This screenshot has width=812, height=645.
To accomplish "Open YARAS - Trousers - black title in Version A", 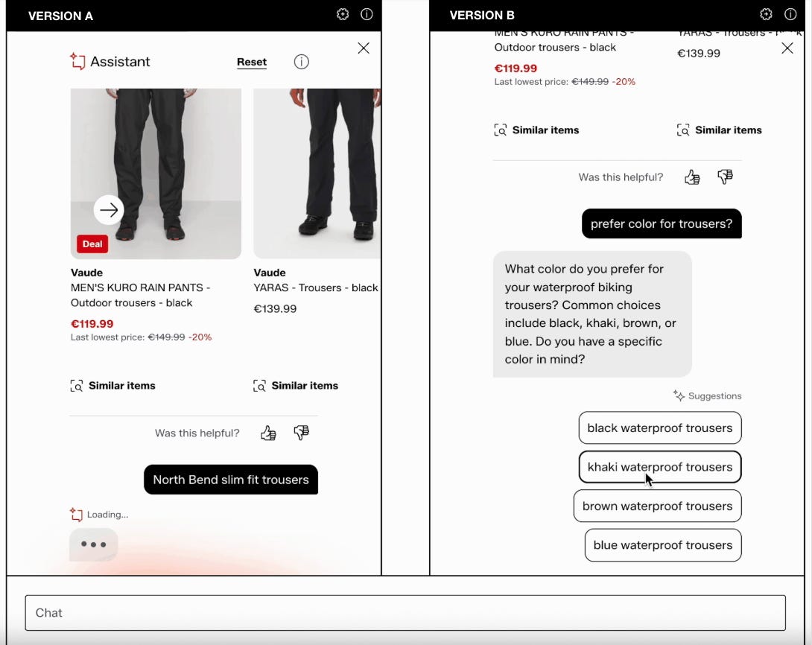I will [x=316, y=287].
